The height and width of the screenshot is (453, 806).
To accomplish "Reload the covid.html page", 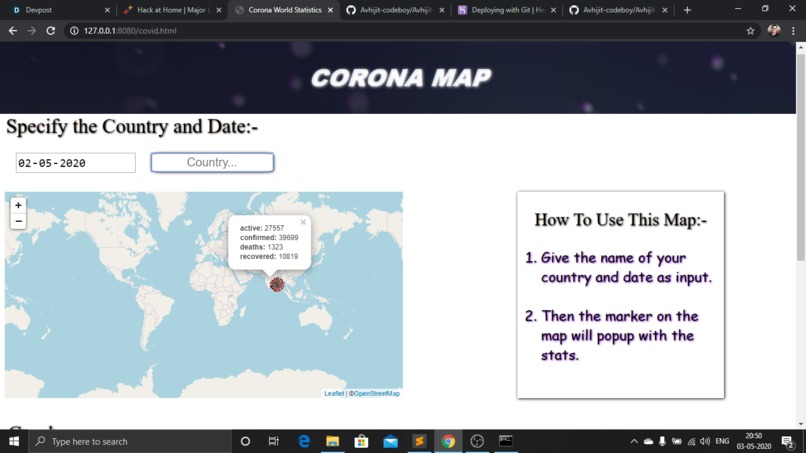I will 50,31.
